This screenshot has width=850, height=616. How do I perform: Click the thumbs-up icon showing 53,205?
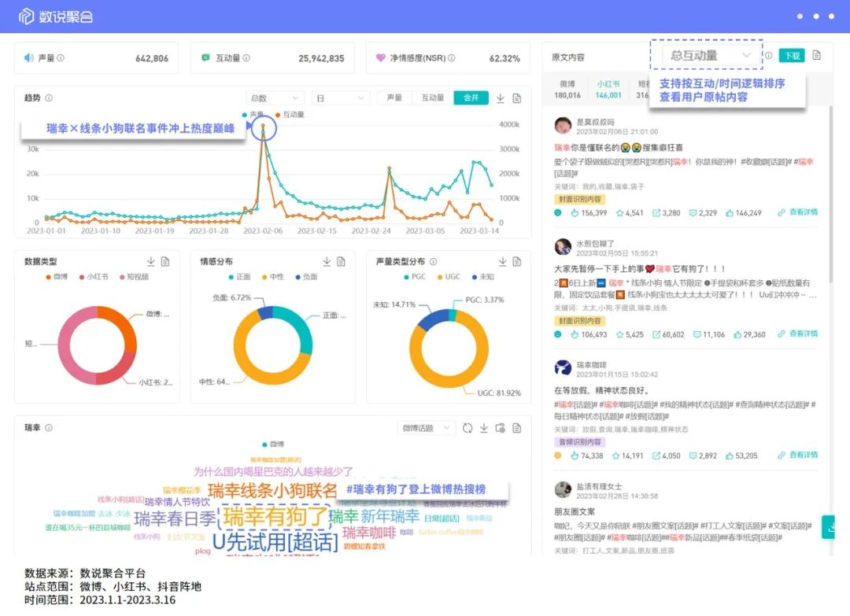[730, 456]
